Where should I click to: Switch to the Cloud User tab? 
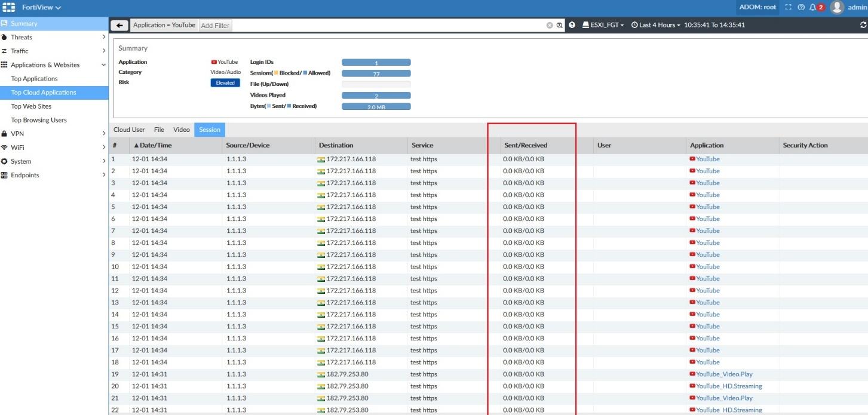click(x=129, y=130)
